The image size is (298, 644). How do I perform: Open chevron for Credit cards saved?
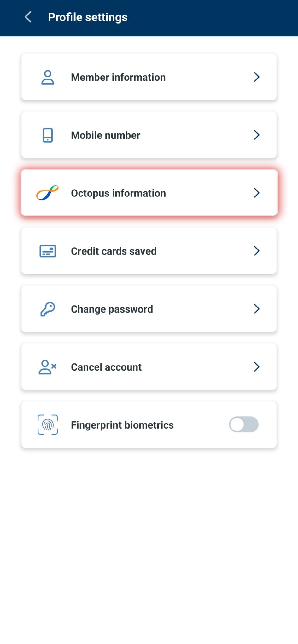257,251
